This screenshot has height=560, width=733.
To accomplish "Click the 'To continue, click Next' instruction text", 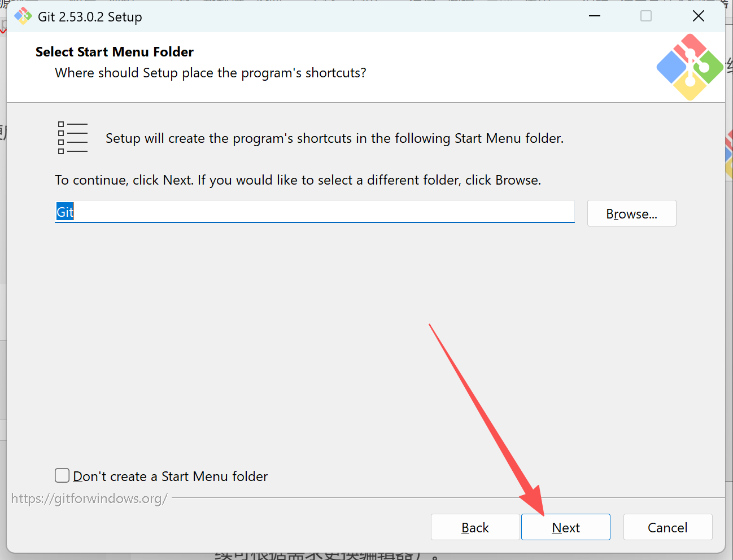I will coord(298,180).
